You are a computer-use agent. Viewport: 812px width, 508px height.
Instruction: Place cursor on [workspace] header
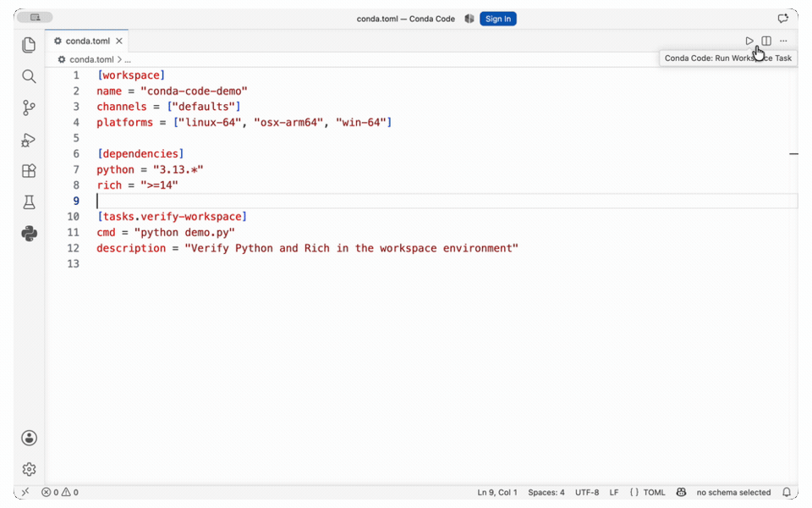[131, 75]
